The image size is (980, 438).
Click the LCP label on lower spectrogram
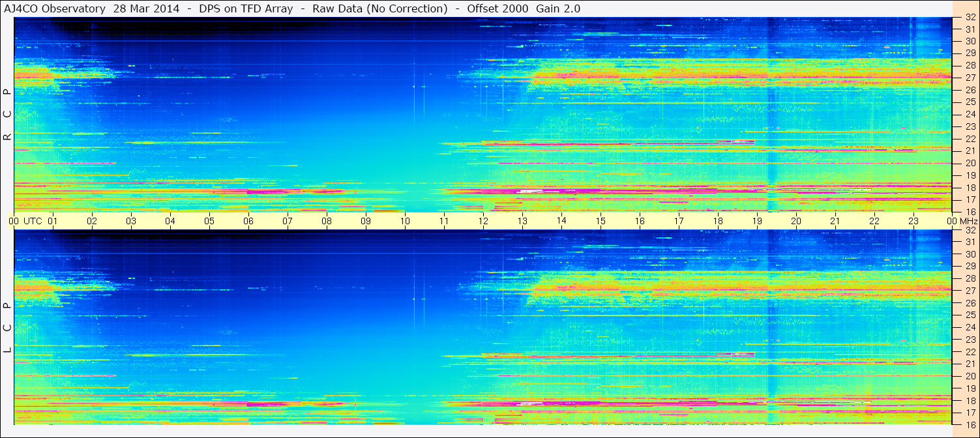pyautogui.click(x=7, y=328)
